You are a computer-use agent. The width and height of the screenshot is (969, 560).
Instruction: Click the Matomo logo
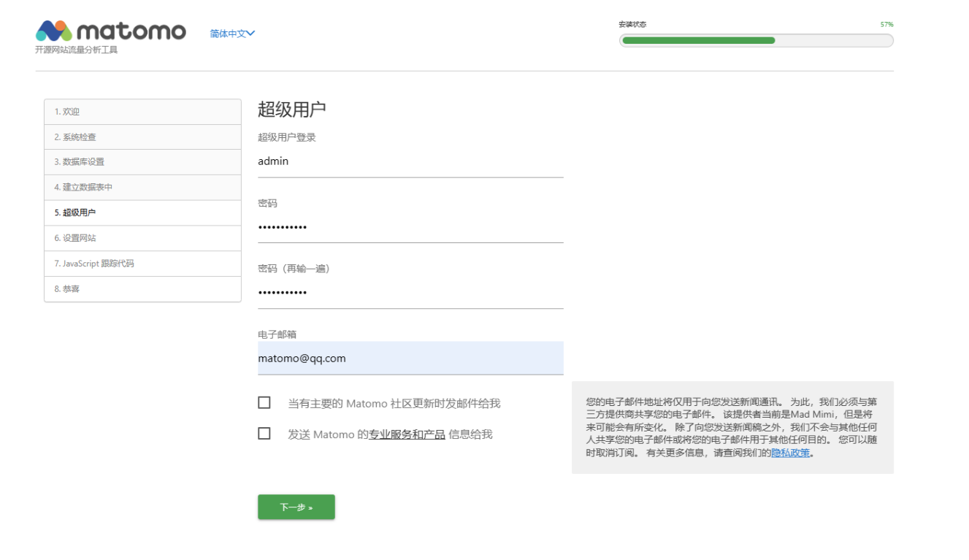(x=110, y=31)
